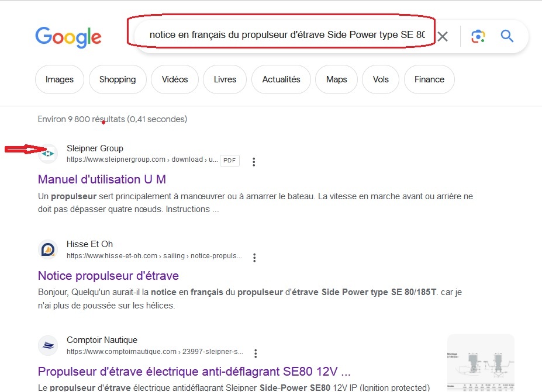The image size is (542, 392).
Task: Click the sleipnergroup.com URL breadcrumb
Action: point(142,159)
